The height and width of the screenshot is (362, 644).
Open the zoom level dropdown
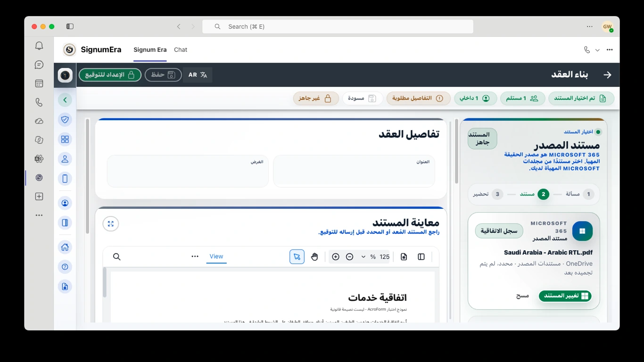coord(363,257)
